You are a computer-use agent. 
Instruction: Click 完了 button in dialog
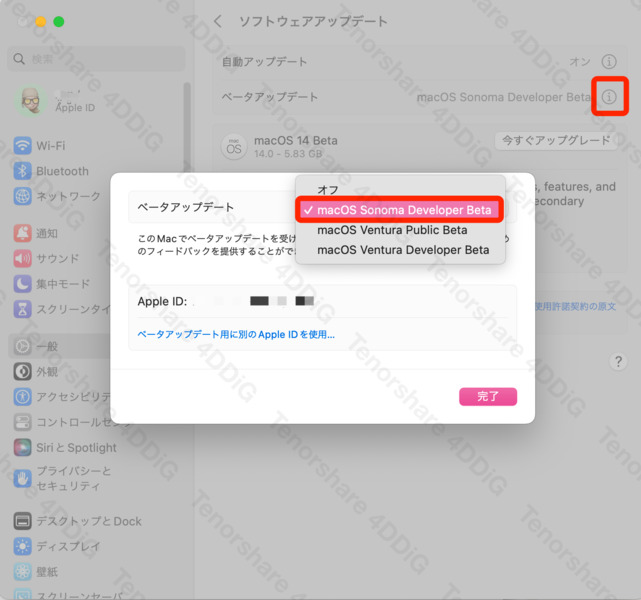[x=488, y=396]
